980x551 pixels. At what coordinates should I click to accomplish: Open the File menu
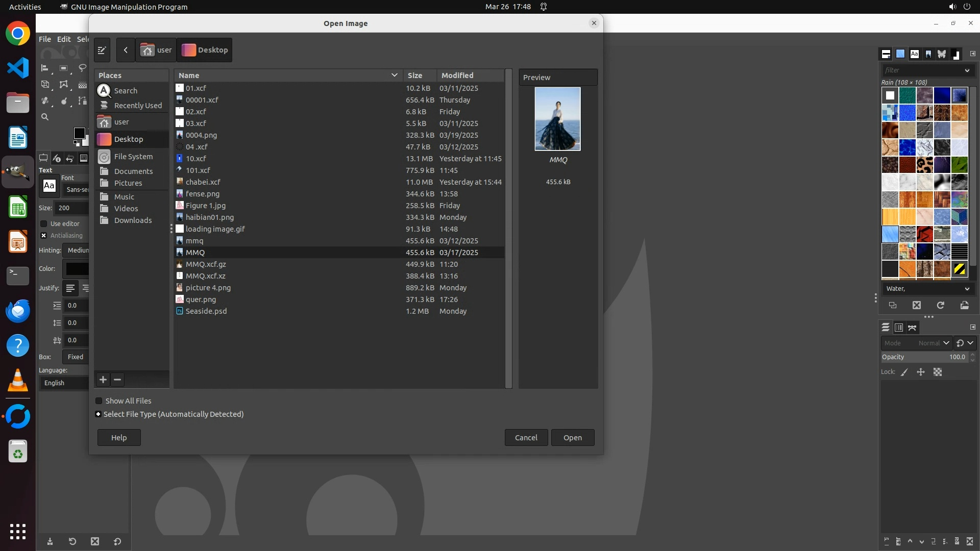point(45,39)
